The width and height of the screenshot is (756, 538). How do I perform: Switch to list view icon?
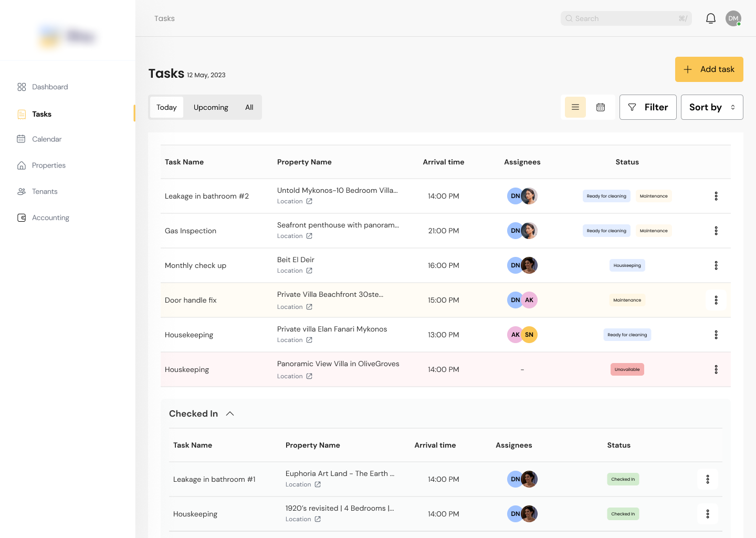(x=575, y=107)
